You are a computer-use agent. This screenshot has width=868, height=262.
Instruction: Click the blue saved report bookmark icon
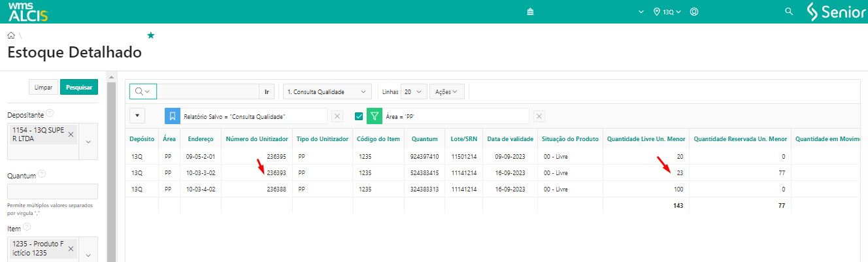(x=173, y=116)
